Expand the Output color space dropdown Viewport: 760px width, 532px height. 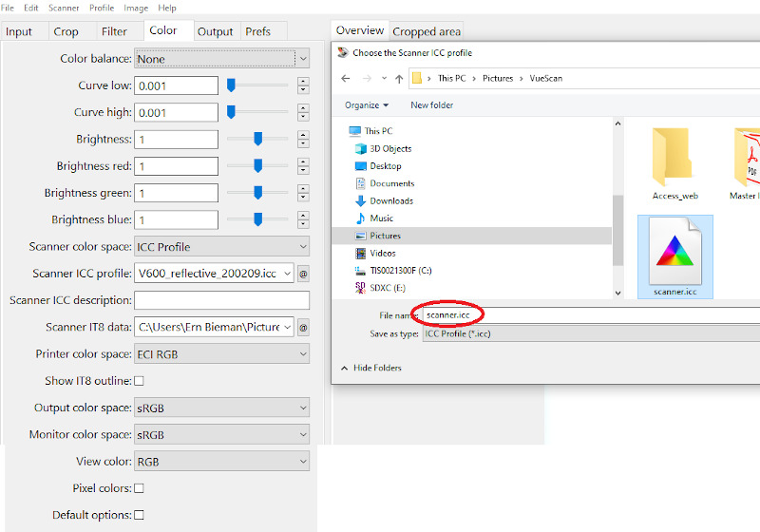[221, 408]
